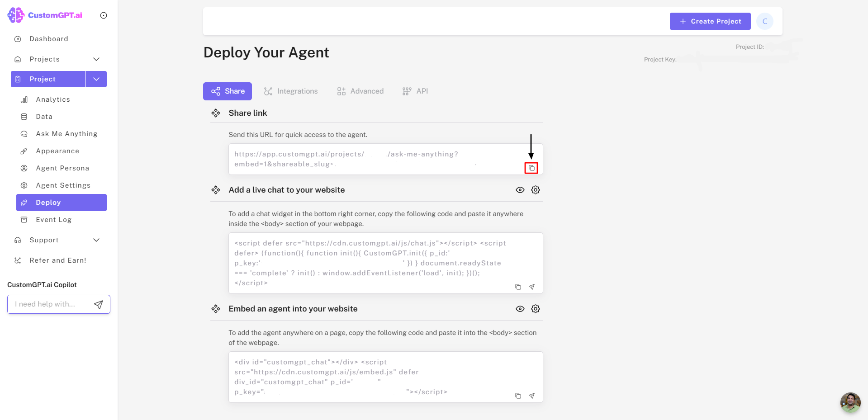Open embed agent settings gear
Image resolution: width=868 pixels, height=420 pixels.
click(x=536, y=309)
